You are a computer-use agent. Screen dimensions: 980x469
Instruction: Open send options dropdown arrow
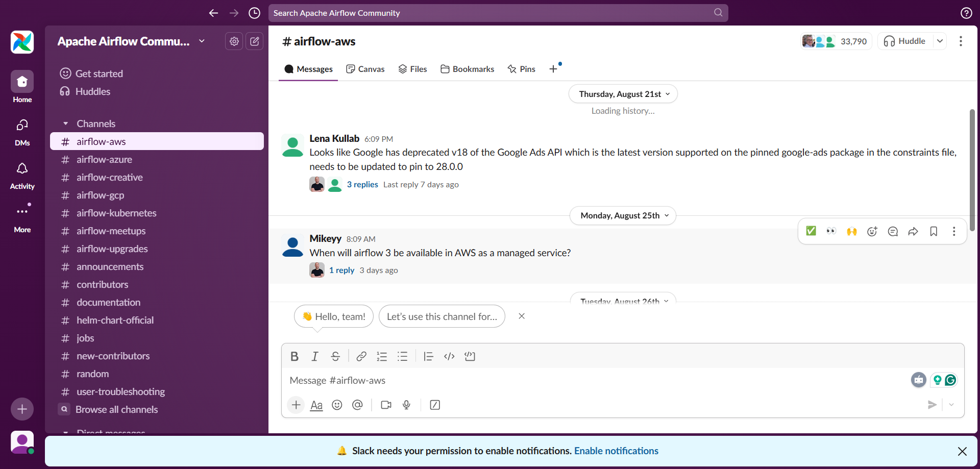coord(951,405)
